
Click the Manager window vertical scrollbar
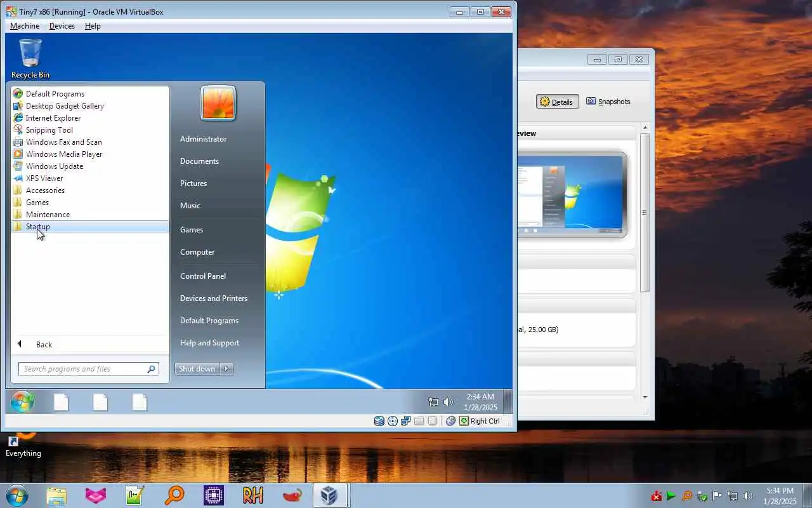click(x=645, y=213)
